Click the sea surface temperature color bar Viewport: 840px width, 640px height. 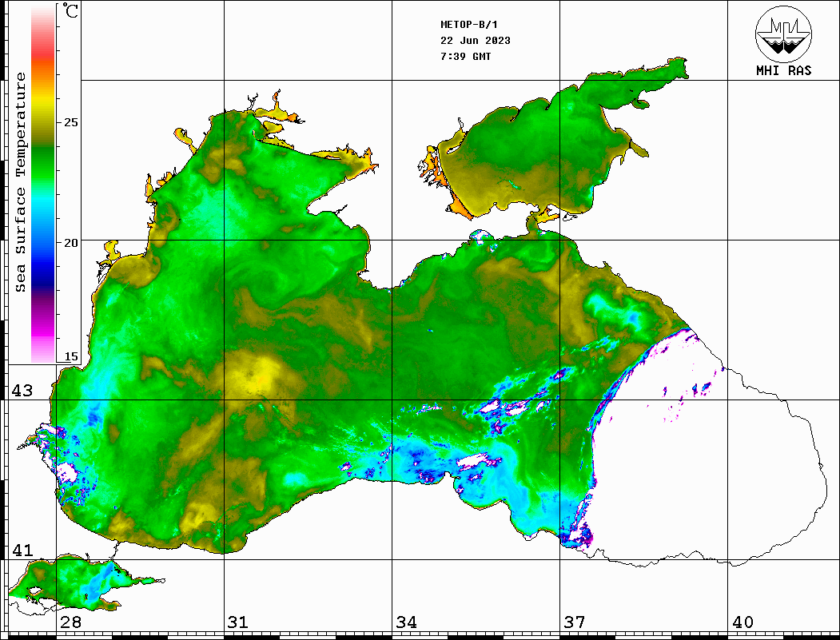(43, 184)
